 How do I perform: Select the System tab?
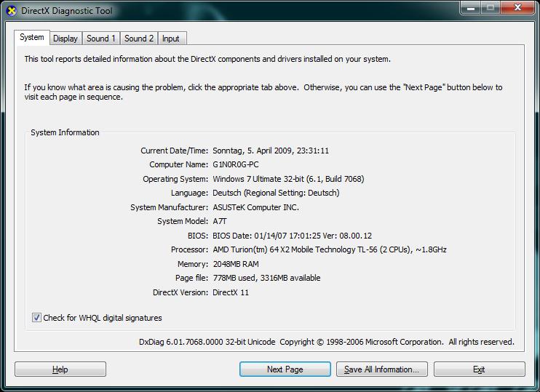[x=32, y=37]
